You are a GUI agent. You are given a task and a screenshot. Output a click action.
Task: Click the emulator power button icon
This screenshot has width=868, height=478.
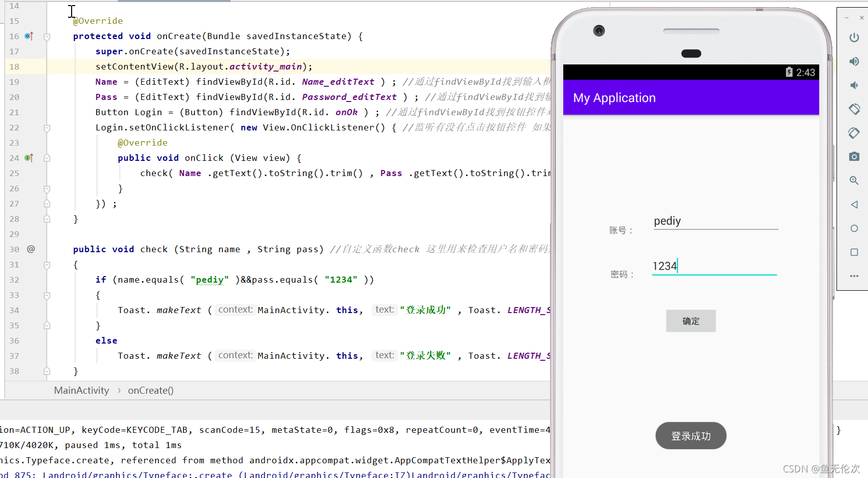[x=854, y=38]
